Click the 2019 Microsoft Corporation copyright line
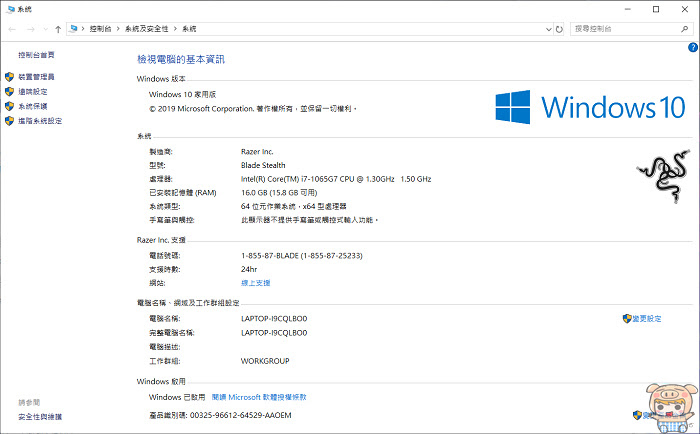This screenshot has height=434, width=700. (253, 108)
